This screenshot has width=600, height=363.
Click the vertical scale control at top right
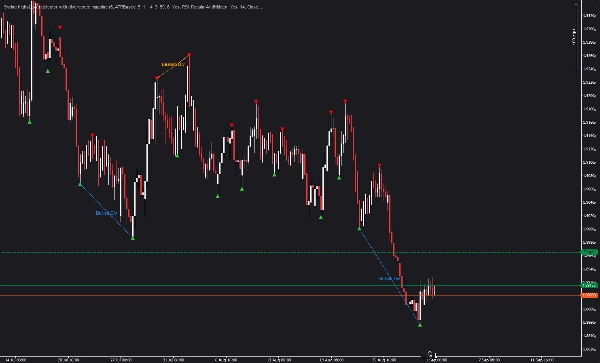pos(574,37)
